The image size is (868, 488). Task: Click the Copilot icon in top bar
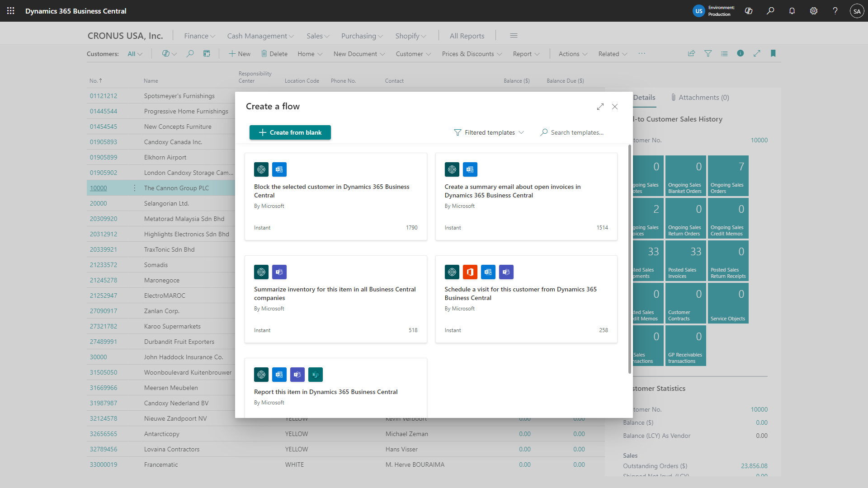[749, 11]
